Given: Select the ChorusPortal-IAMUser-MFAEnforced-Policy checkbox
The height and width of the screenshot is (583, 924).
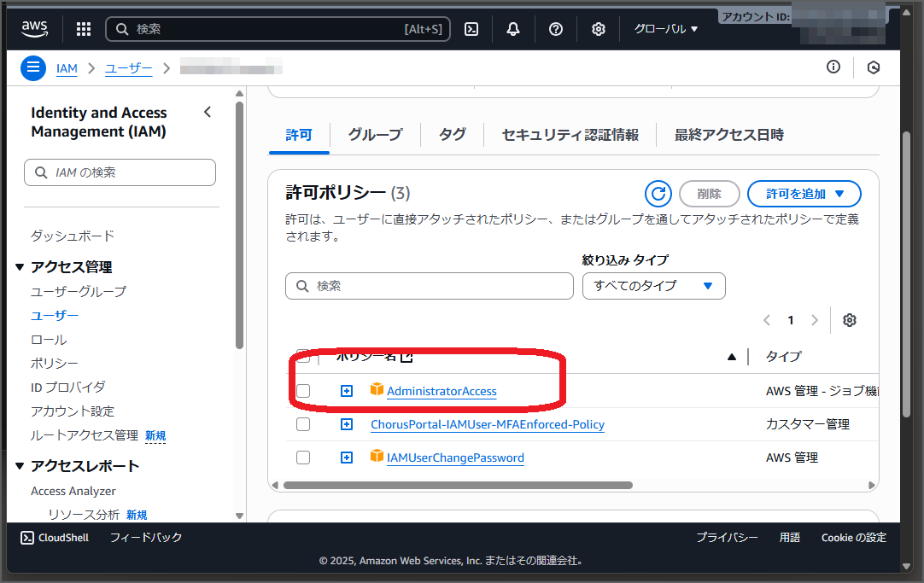Looking at the screenshot, I should (x=303, y=424).
